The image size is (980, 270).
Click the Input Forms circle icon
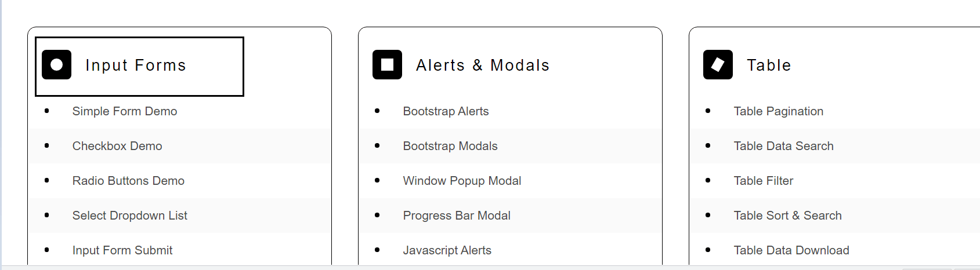[x=57, y=65]
